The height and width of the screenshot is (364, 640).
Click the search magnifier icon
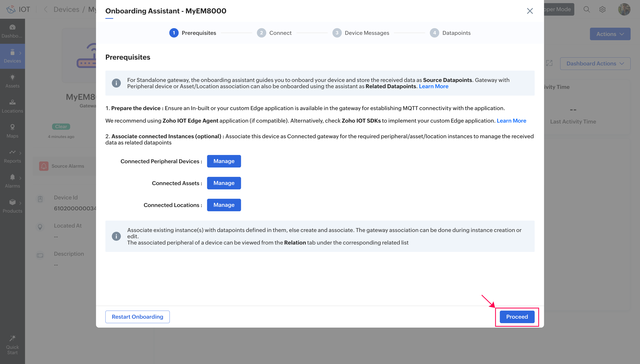[x=586, y=10]
